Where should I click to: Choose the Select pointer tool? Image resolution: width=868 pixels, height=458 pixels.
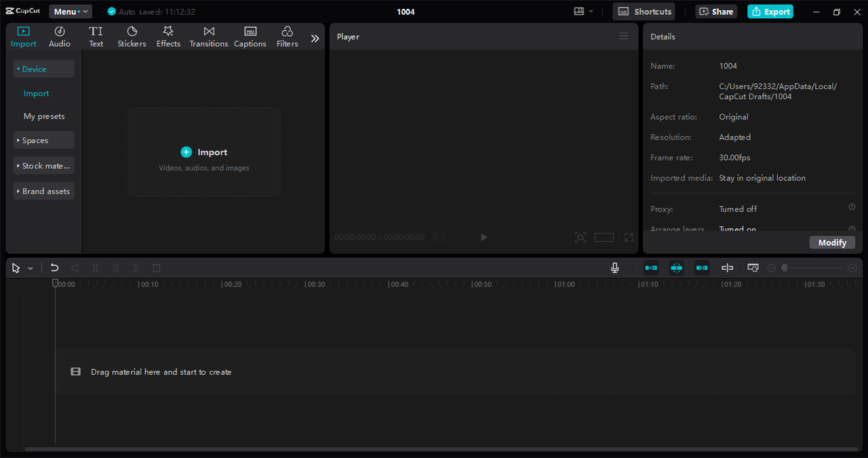pos(16,268)
